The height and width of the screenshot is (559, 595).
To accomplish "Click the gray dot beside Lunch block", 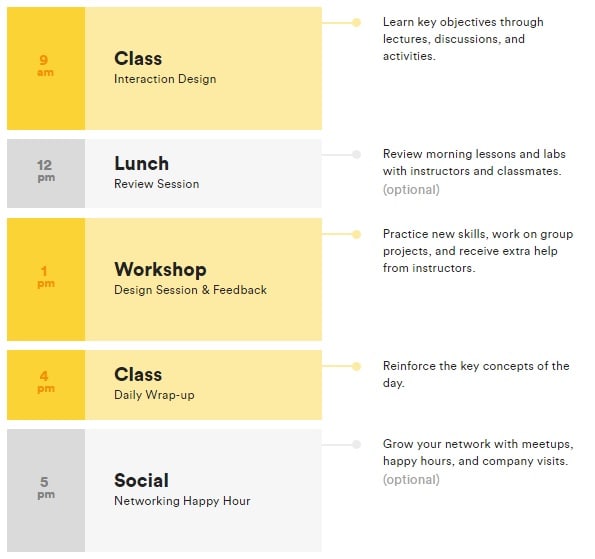I will [x=356, y=154].
